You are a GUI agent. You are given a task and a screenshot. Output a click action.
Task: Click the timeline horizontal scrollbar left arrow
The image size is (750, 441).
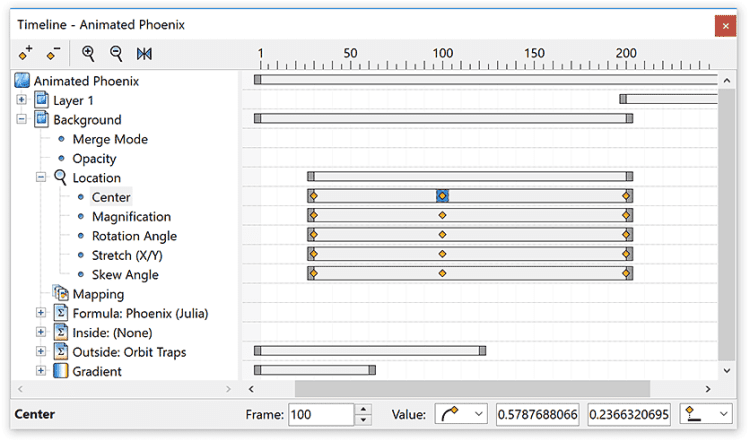251,389
